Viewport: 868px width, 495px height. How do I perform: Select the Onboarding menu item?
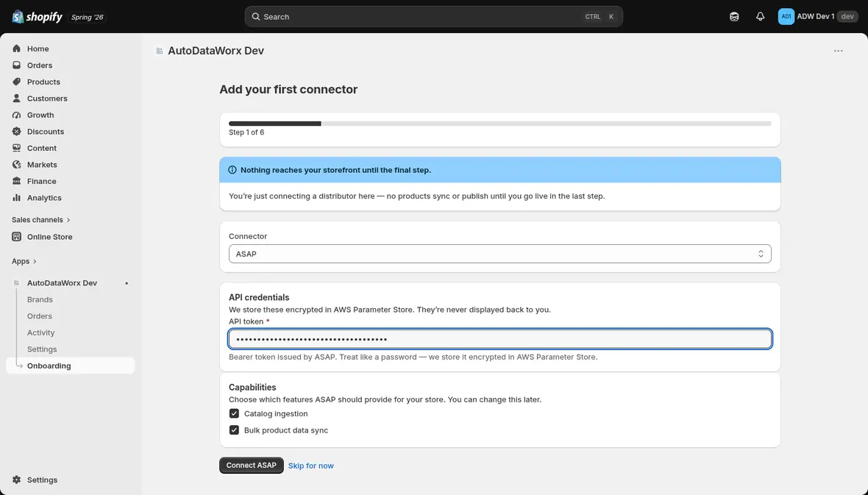coord(71,366)
